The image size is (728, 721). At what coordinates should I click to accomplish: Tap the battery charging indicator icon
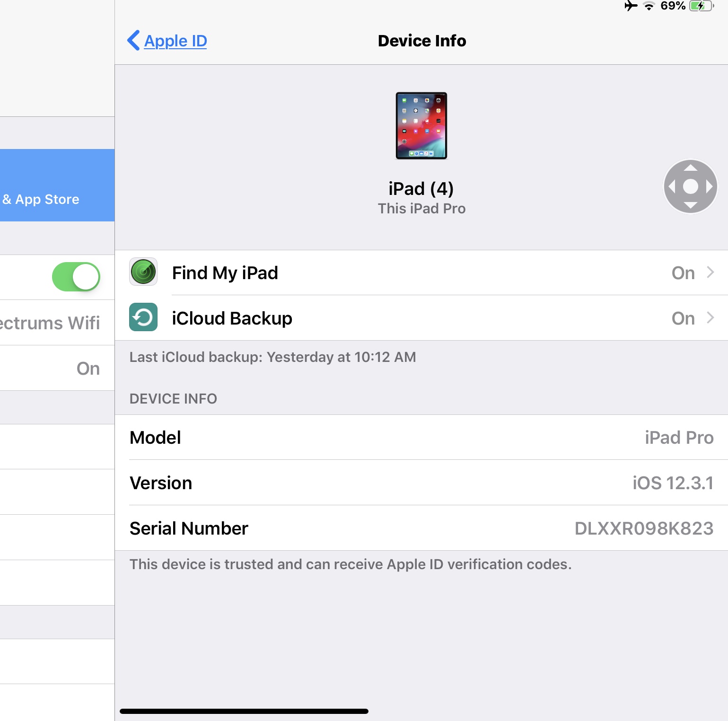click(x=702, y=6)
